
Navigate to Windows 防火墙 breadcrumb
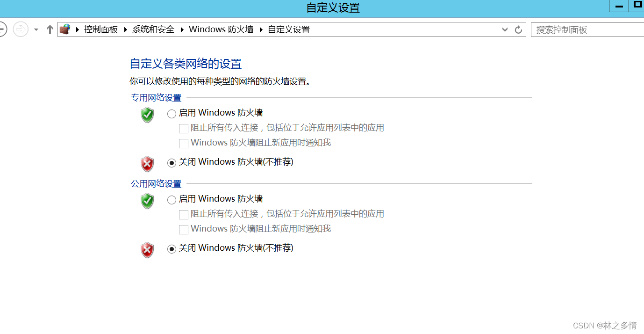click(221, 29)
